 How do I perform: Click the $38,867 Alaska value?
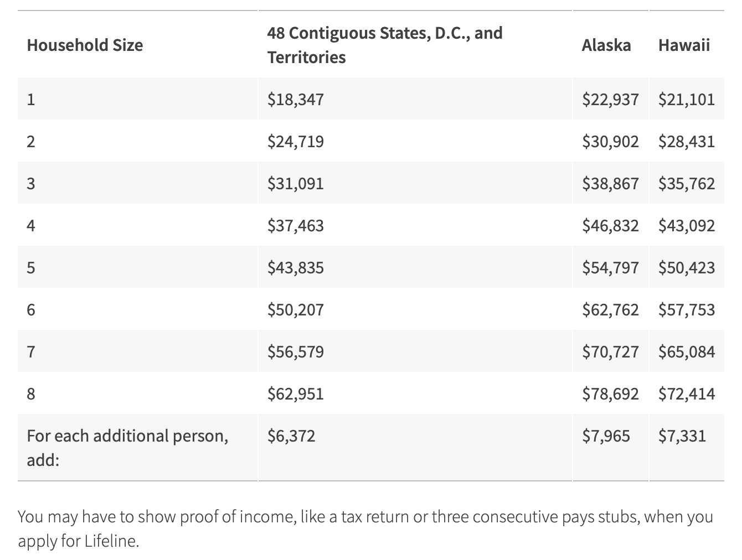pyautogui.click(x=610, y=183)
